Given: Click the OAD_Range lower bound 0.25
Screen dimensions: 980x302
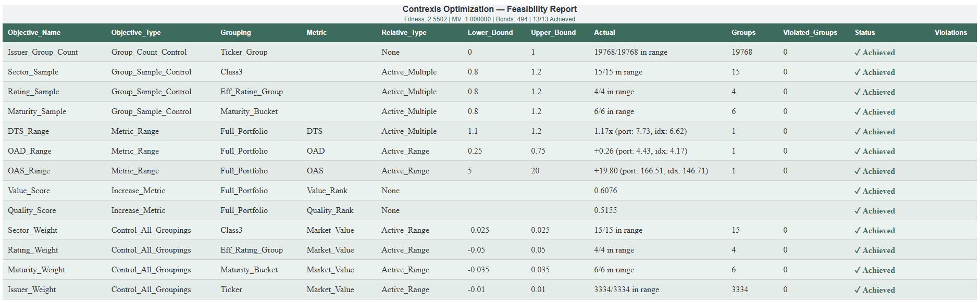Looking at the screenshot, I should coord(475,151).
